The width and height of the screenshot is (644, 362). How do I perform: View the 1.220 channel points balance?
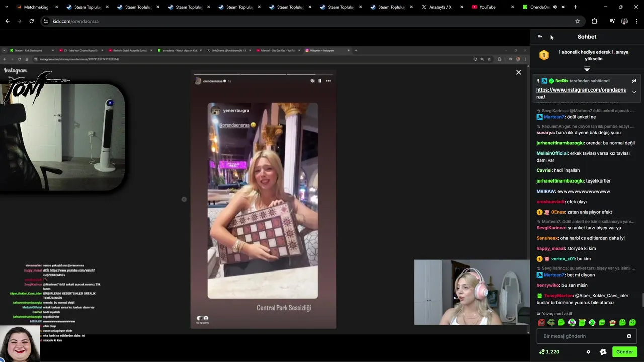[549, 352]
